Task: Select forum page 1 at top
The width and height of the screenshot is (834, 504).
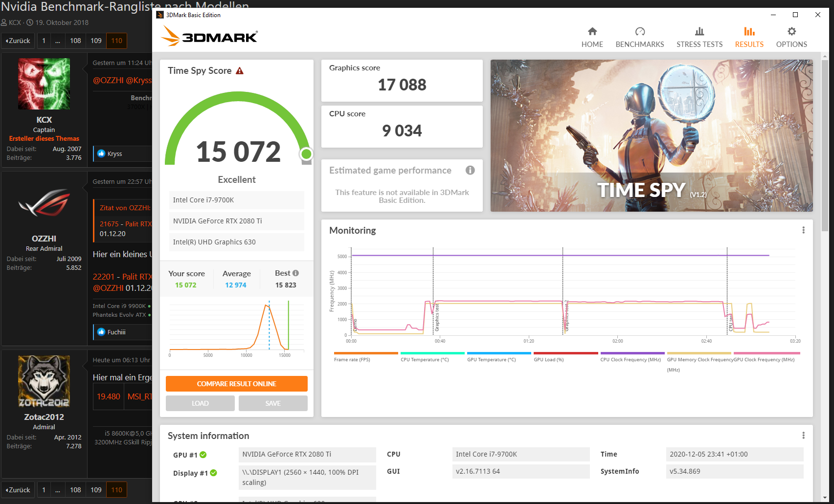Action: click(44, 41)
